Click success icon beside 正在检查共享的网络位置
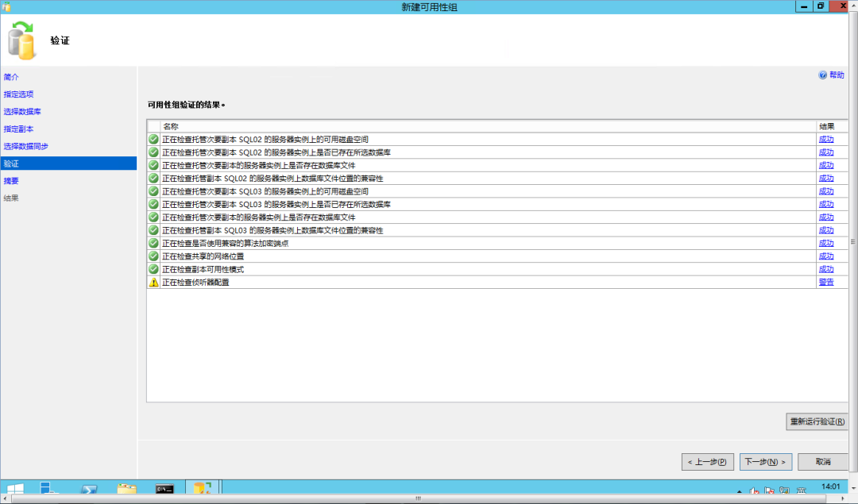Image resolution: width=858 pixels, height=504 pixels. click(x=154, y=256)
